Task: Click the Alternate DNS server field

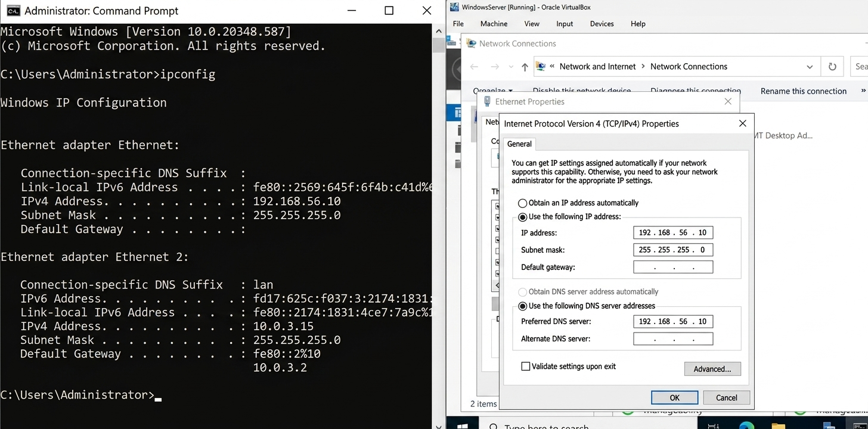Action: (x=673, y=338)
